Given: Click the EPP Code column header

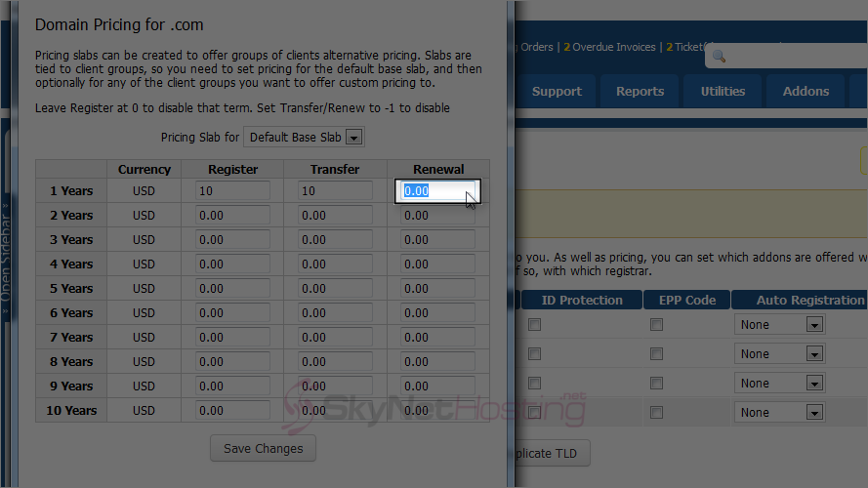Looking at the screenshot, I should pos(687,300).
